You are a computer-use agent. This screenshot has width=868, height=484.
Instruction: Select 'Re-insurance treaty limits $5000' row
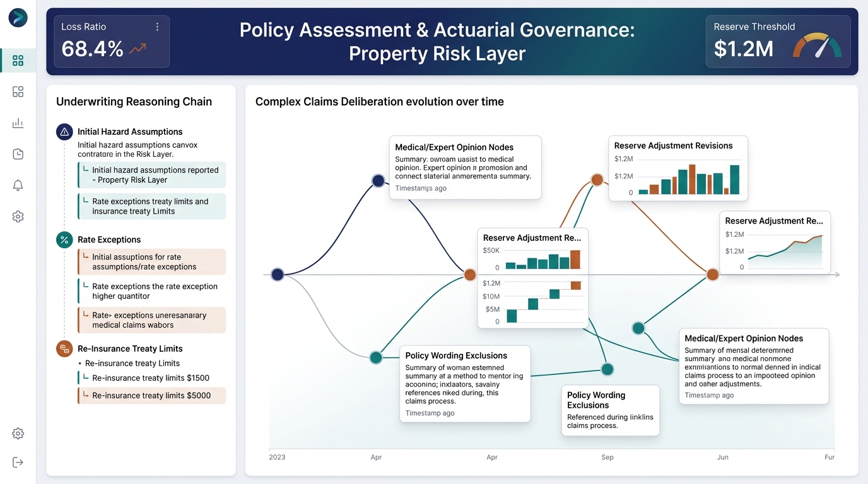(151, 396)
